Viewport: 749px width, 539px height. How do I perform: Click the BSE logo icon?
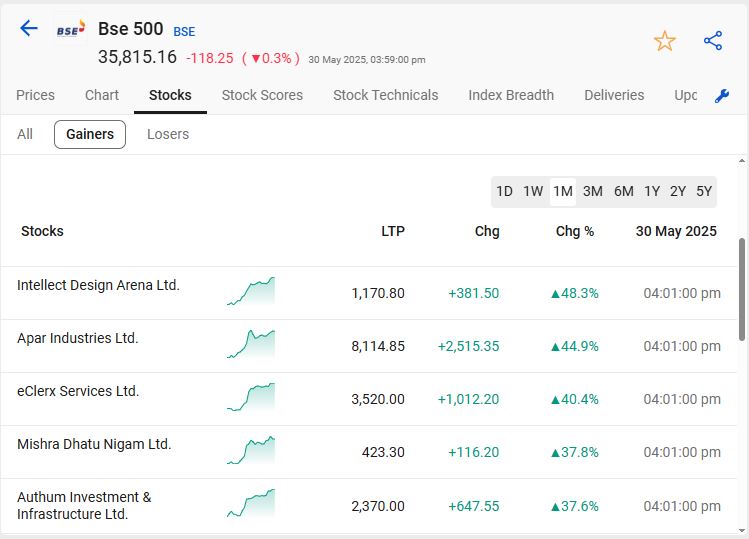(70, 30)
